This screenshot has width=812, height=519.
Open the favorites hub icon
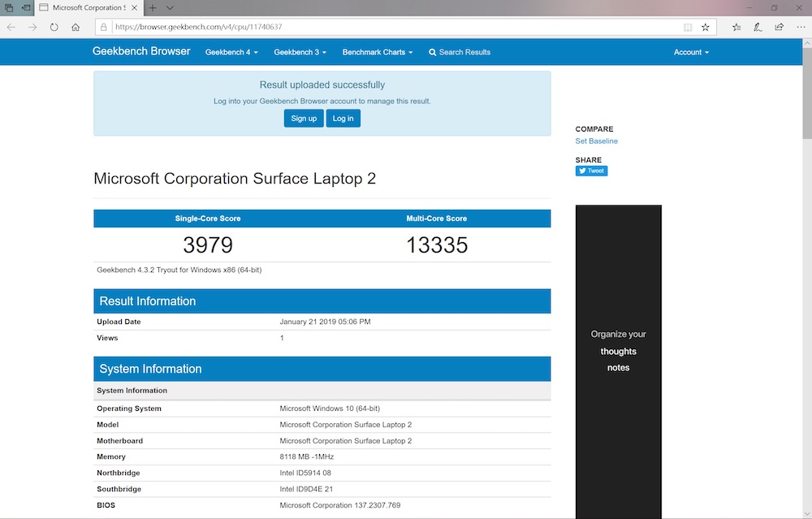(736, 27)
